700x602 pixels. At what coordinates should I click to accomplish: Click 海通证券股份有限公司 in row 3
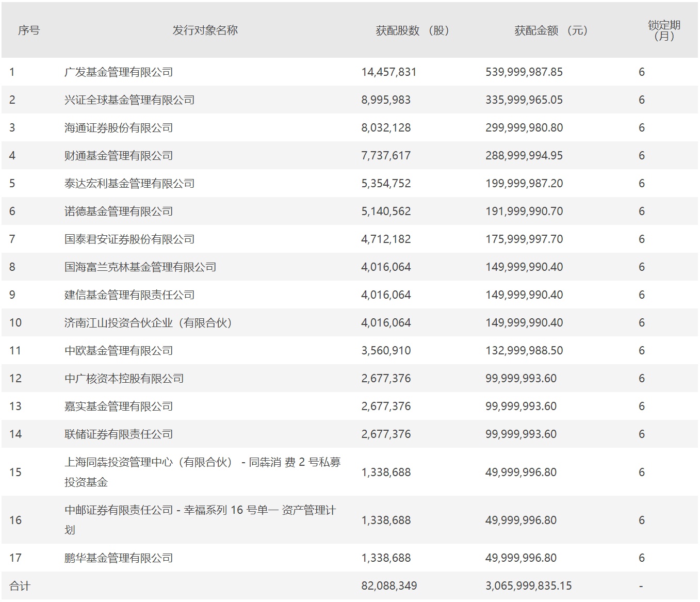(119, 128)
